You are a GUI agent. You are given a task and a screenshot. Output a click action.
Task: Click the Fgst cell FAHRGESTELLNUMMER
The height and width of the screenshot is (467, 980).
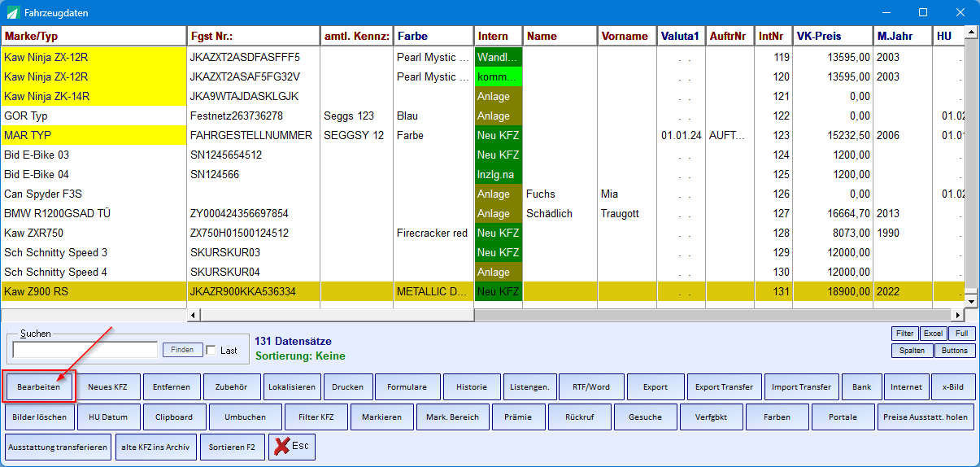coord(254,135)
